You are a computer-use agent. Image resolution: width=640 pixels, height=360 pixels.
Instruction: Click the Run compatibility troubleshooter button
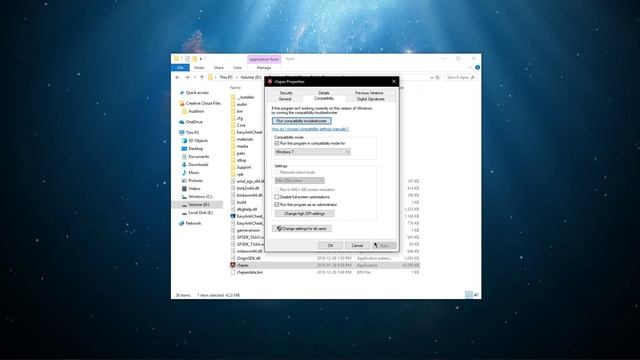click(302, 121)
